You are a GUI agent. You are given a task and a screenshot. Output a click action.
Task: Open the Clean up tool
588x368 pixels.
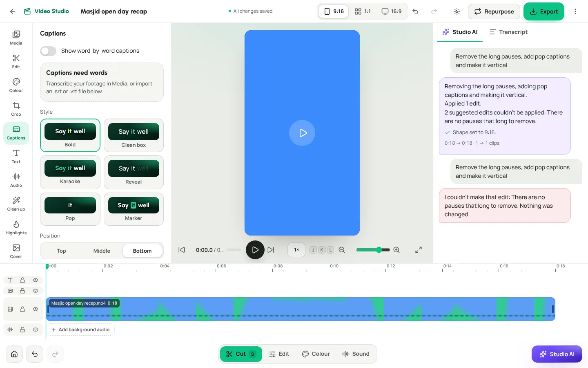coord(16,204)
